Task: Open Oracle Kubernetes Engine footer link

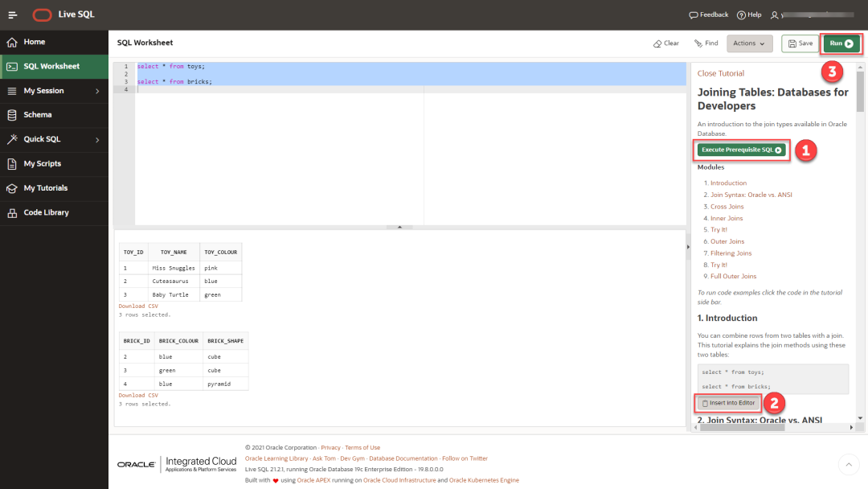Action: [x=484, y=480]
